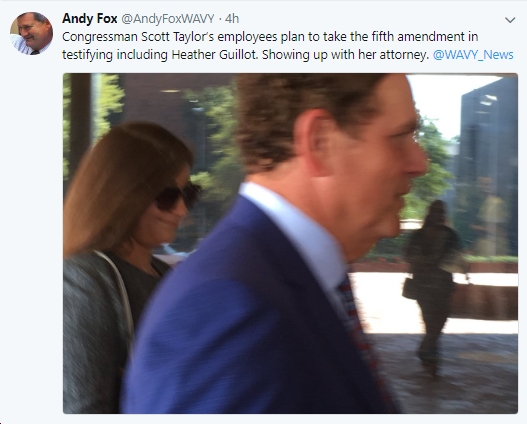Click the words "Heather Guillot" in tweet
Viewport: 527px width, 424px height.
coord(214,55)
